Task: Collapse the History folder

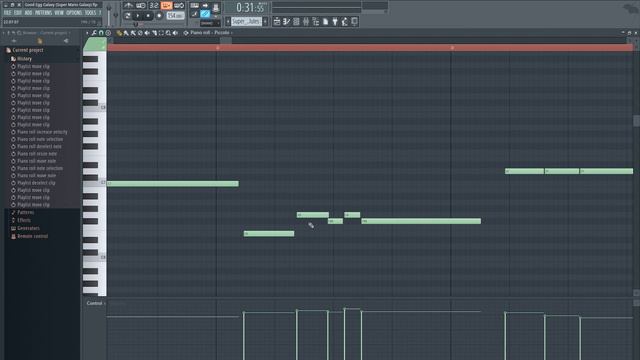Action: [x=24, y=59]
